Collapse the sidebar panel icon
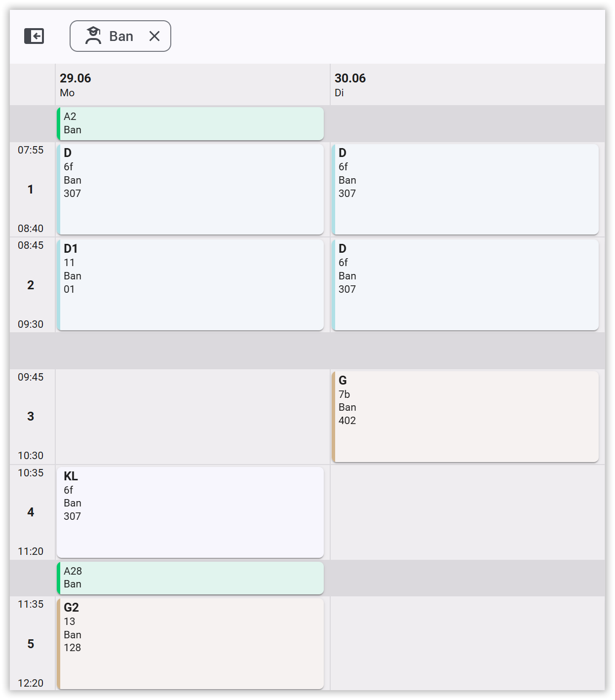Viewport: 615px width, 700px height. tap(34, 36)
